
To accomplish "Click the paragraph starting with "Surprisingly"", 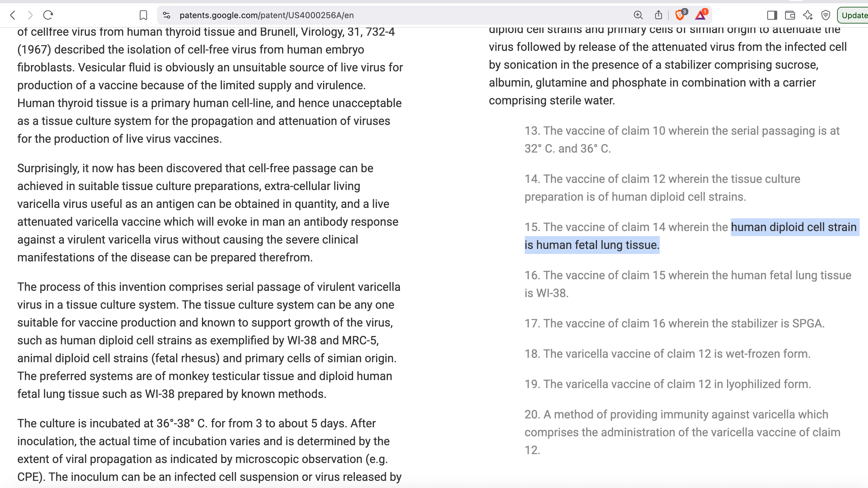I will click(207, 213).
